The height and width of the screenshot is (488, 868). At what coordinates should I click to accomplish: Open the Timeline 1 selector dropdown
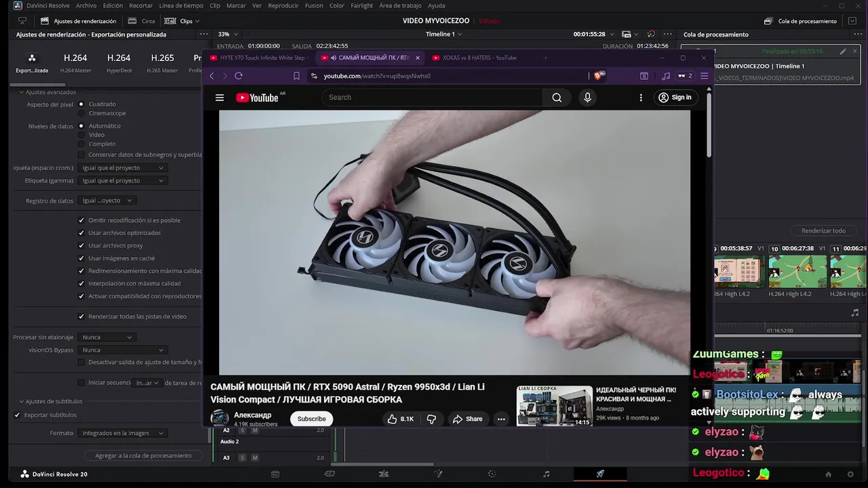(x=443, y=34)
